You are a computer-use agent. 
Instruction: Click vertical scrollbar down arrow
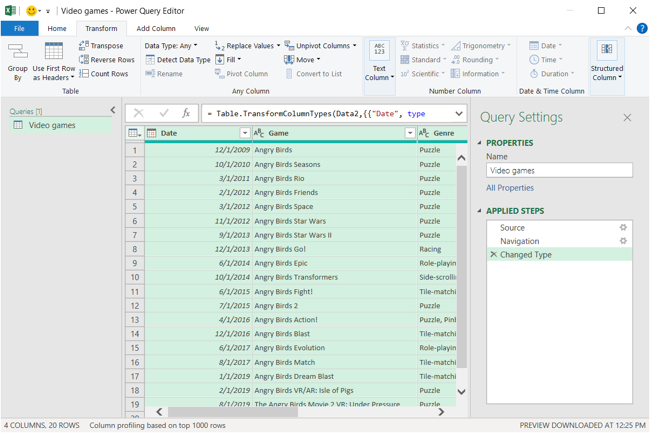click(461, 391)
